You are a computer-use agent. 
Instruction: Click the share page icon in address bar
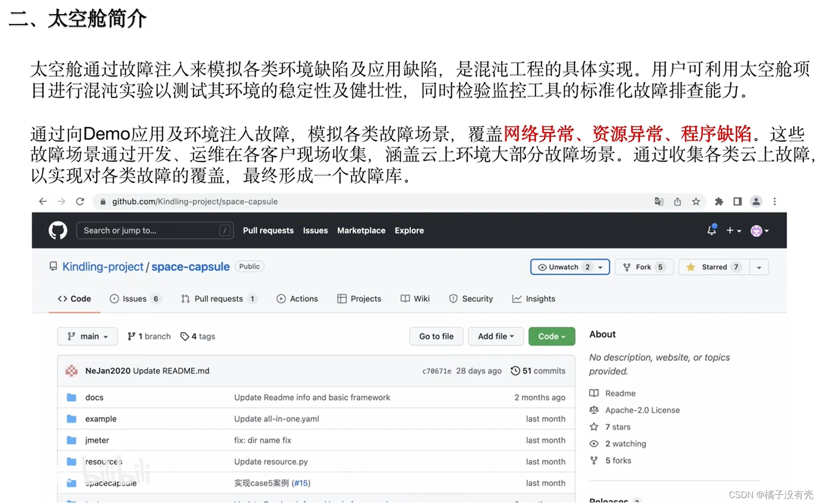tap(678, 202)
